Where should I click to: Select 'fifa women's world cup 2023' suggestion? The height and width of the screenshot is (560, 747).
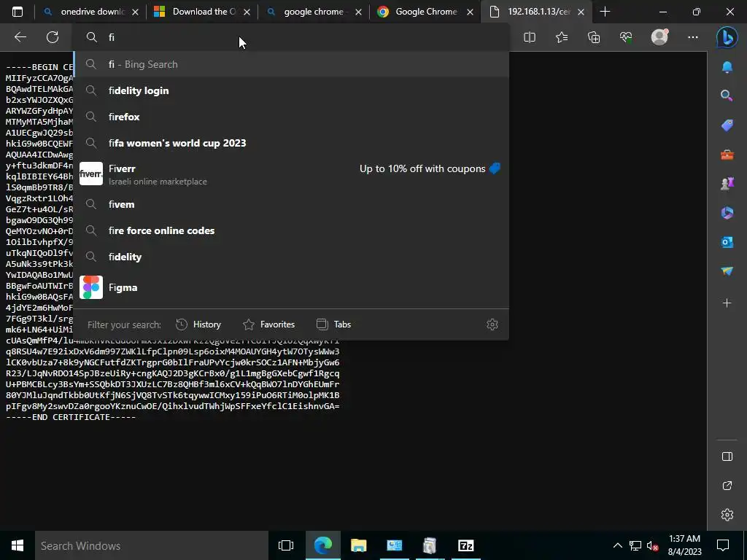pyautogui.click(x=292, y=143)
